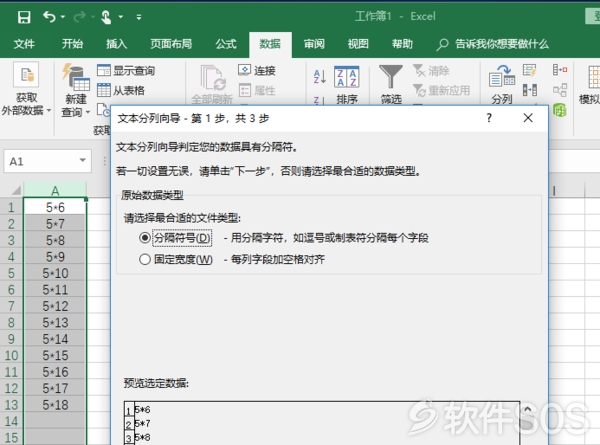Image resolution: width=600 pixels, height=445 pixels.
Task: Switch to the 开始 ribbon tab
Action: point(72,44)
